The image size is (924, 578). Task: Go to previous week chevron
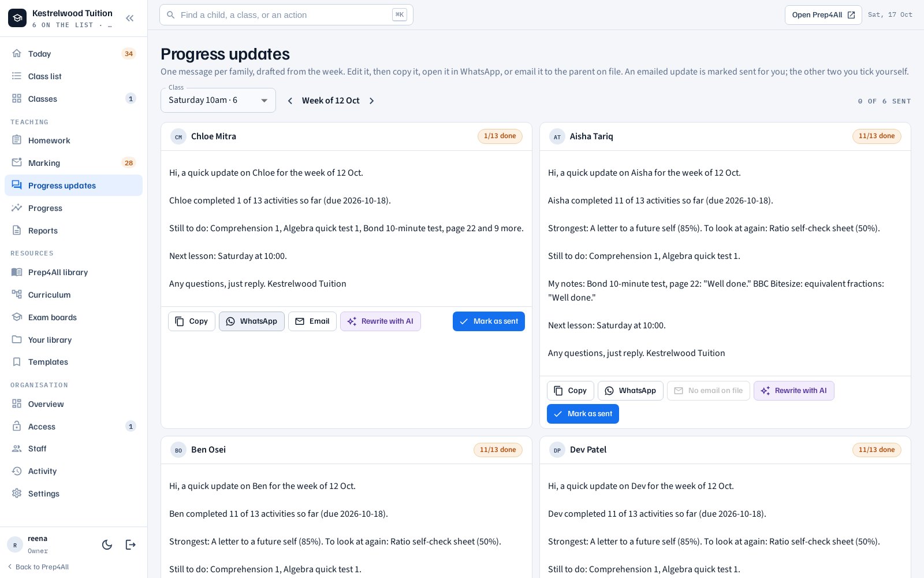(x=290, y=101)
